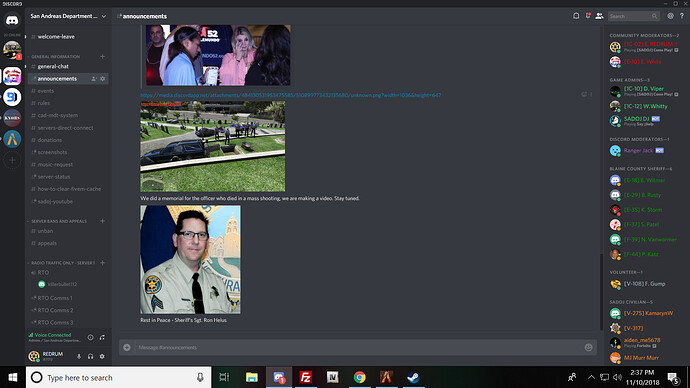690x388 pixels.
Task: Collapse Server Bans and Appeals category
Action: (x=58, y=221)
